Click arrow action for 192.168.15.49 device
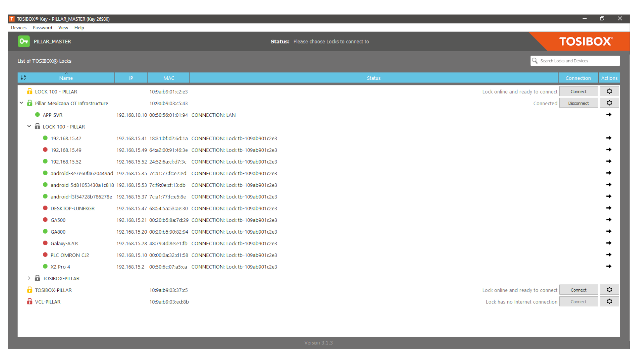This screenshot has width=644, height=362. [609, 150]
